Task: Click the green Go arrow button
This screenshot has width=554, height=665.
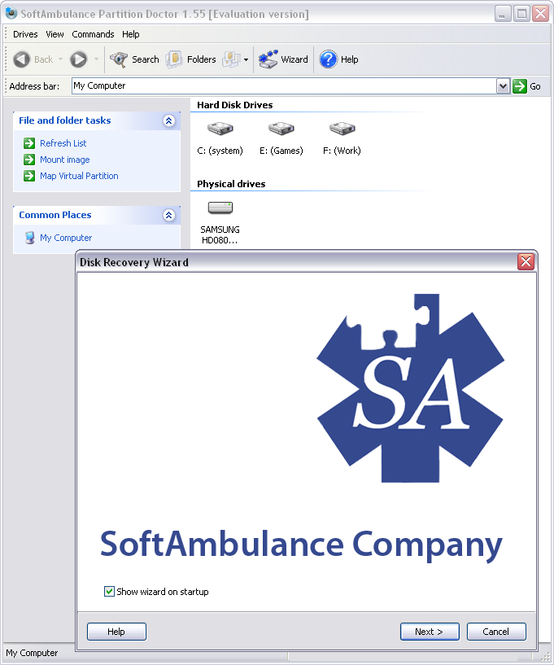Action: pyautogui.click(x=520, y=86)
